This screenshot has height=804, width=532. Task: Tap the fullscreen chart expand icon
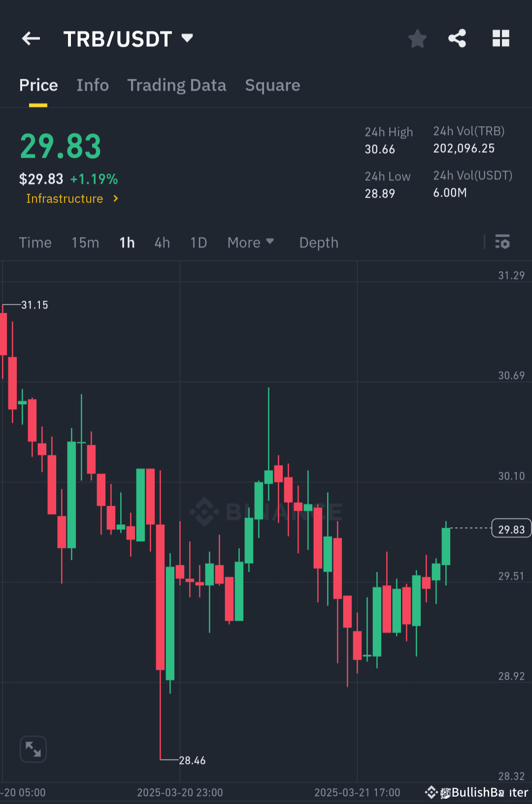tap(33, 749)
